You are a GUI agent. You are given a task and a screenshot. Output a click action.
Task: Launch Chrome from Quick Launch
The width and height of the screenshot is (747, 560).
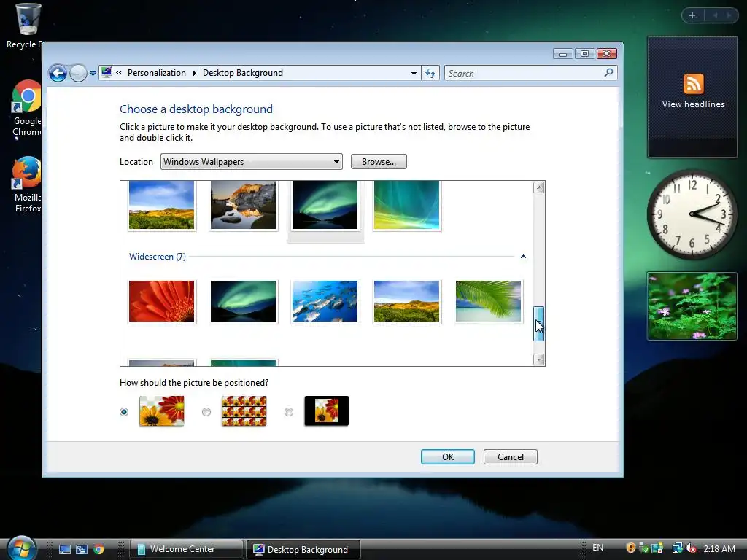[98, 550]
